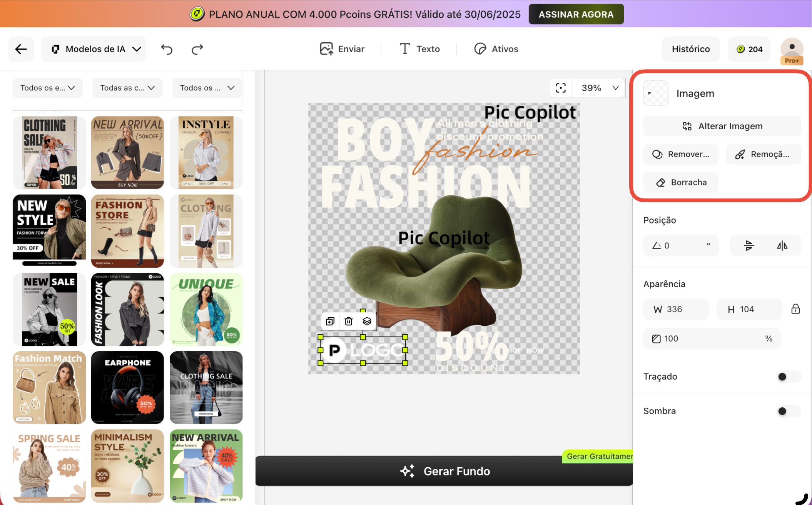This screenshot has width=812, height=505.
Task: Click the fit-to-screen focus icon
Action: tap(561, 88)
